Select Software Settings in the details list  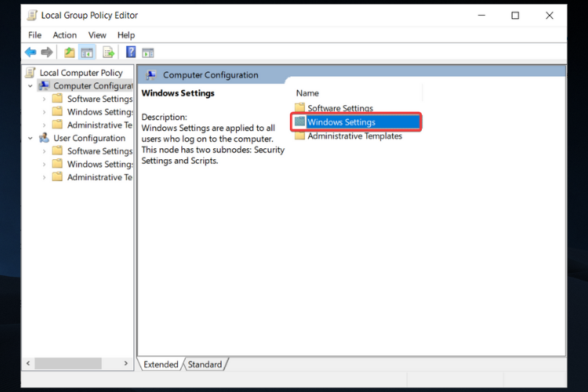pyautogui.click(x=340, y=108)
